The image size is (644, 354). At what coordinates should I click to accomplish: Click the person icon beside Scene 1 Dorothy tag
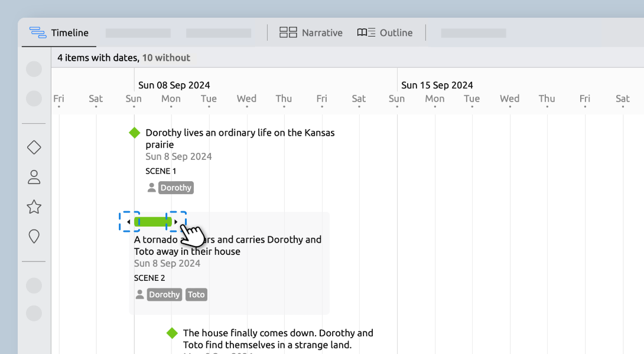point(152,188)
